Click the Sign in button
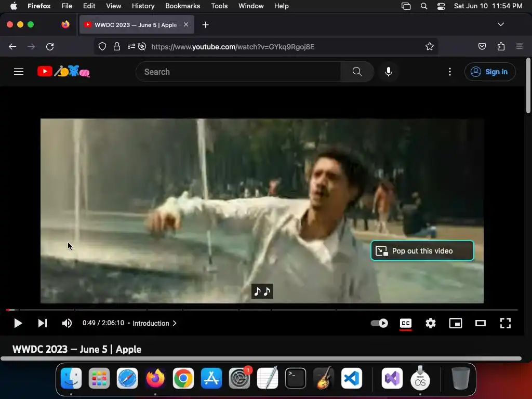The image size is (532, 399). pos(490,72)
